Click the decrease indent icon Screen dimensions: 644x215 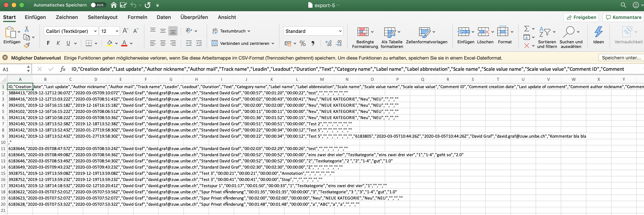click(x=189, y=43)
